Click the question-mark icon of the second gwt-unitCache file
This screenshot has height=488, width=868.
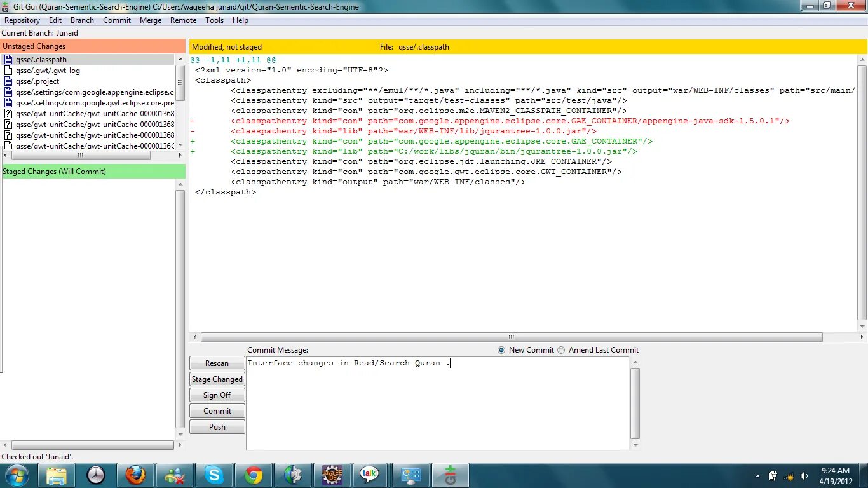coord(8,125)
